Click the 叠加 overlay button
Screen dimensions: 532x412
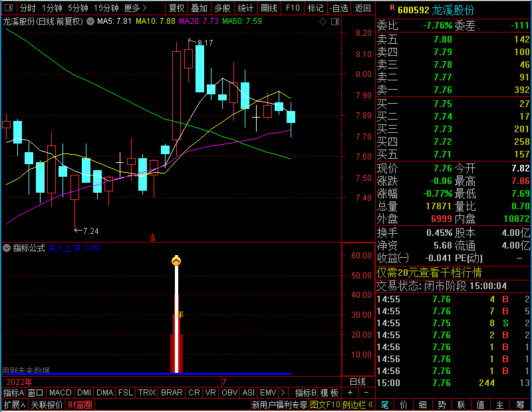(x=199, y=8)
